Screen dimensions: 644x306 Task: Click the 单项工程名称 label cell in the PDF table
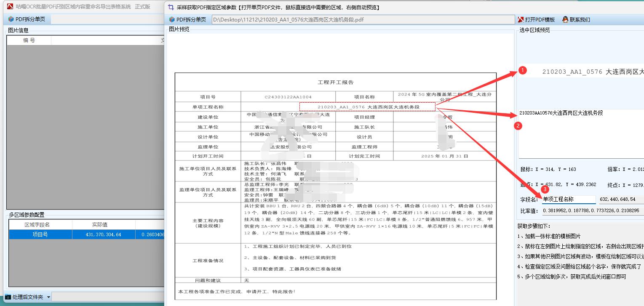208,107
